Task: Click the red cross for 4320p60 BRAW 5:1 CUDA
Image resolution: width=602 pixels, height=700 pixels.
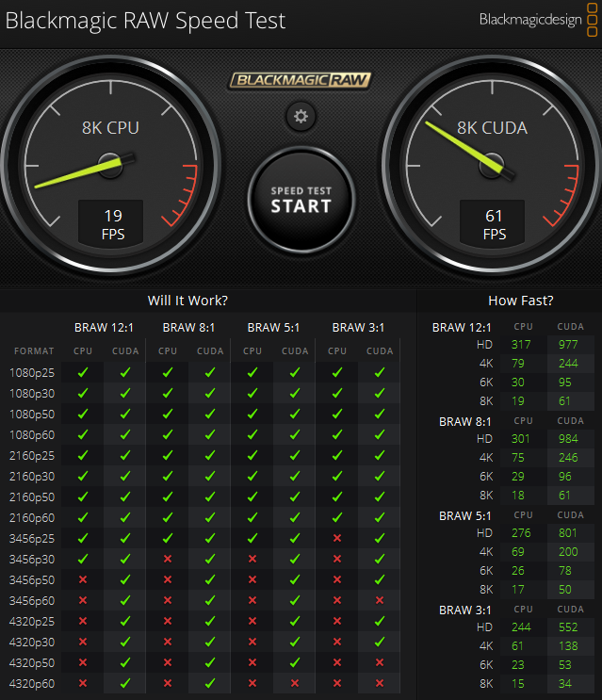Action: coord(295,683)
